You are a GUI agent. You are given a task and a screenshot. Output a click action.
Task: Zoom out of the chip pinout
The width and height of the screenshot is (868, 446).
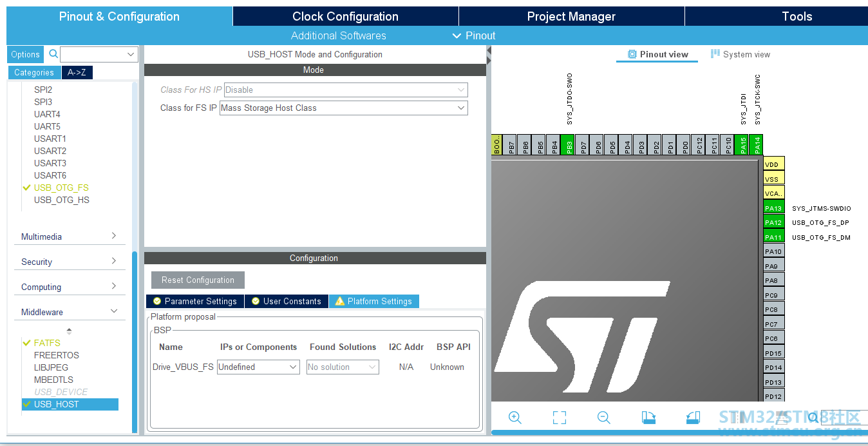click(x=603, y=418)
